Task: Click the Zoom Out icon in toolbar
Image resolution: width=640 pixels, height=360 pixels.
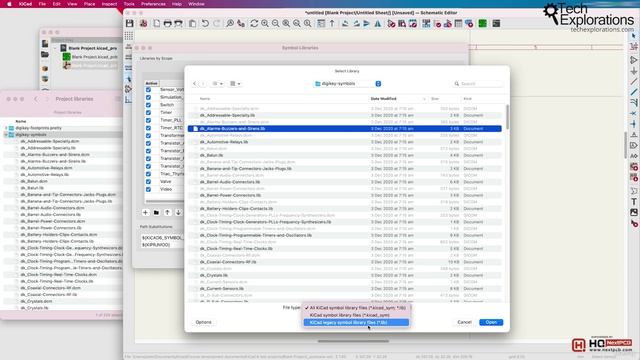Action: pyautogui.click(x=276, y=24)
